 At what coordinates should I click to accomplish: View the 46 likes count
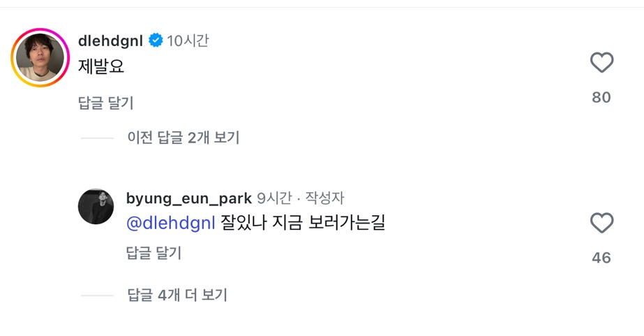point(601,258)
